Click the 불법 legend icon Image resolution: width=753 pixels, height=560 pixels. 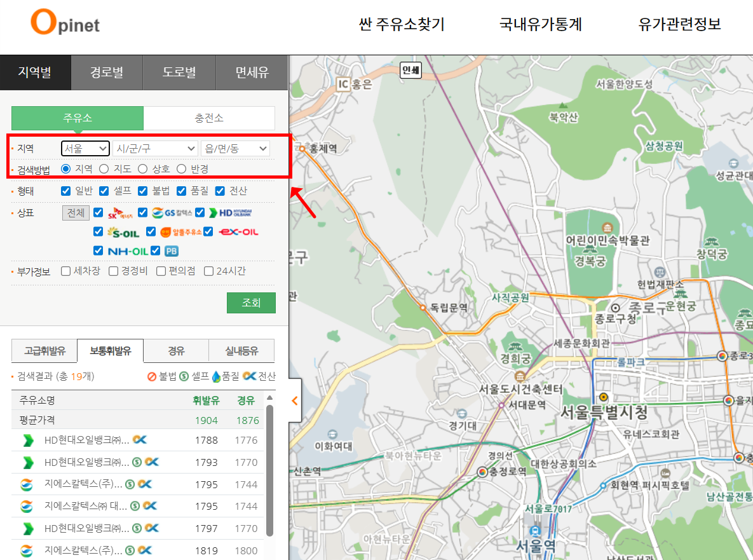point(152,376)
